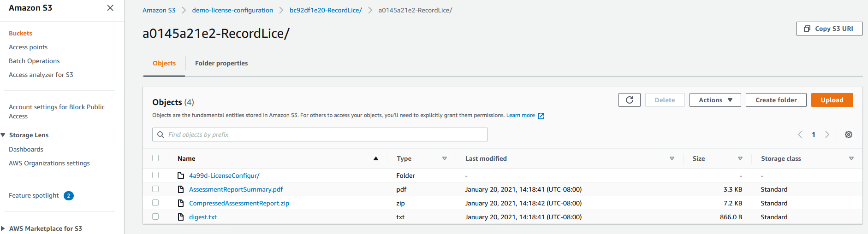Screen dimensions: 868x234
Task: Click the 3.3 KB size value
Action: point(733,189)
